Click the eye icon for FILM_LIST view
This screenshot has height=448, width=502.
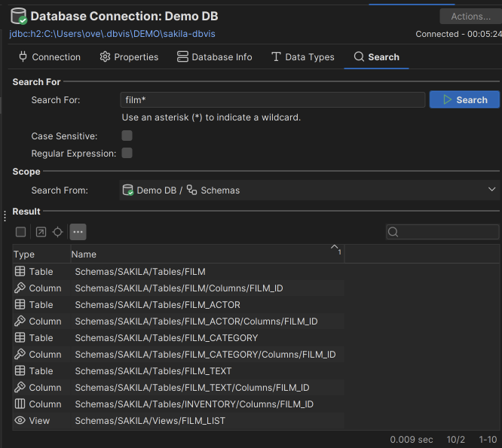point(20,421)
